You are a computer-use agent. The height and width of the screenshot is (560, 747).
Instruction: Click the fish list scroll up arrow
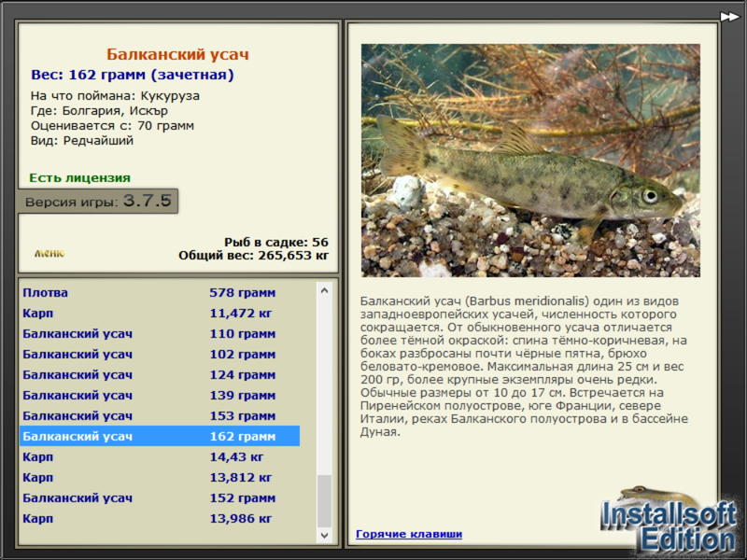(x=324, y=290)
